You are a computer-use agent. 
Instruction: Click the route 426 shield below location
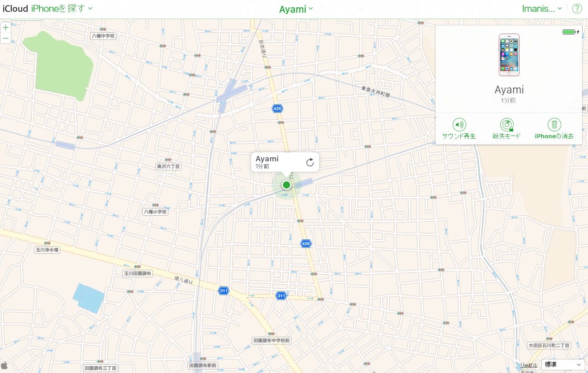(x=306, y=243)
